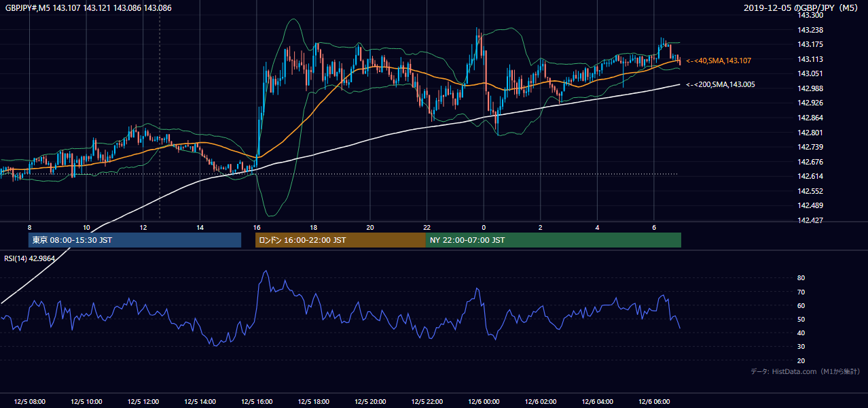Click the 2019-12-05 のGBP/JPY (M5) chart title

802,8
